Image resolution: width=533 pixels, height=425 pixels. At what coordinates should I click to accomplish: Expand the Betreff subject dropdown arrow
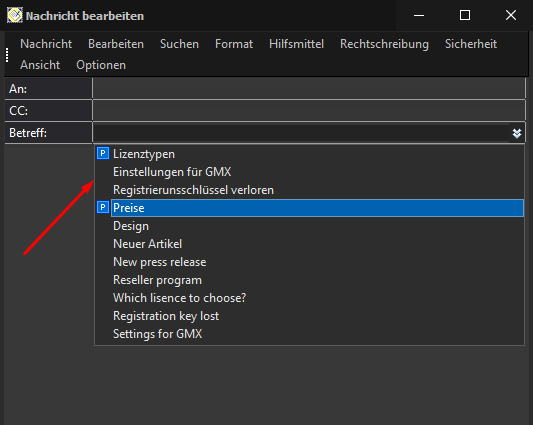(517, 133)
